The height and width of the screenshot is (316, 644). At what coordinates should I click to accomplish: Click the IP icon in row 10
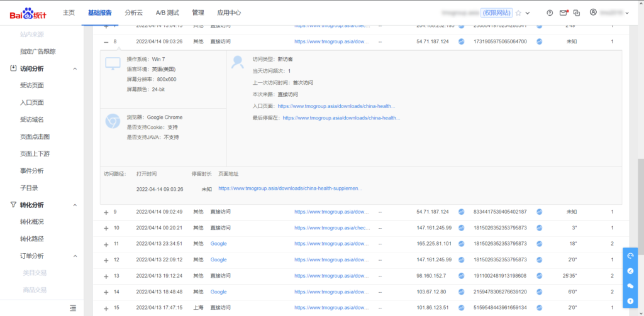pyautogui.click(x=461, y=228)
